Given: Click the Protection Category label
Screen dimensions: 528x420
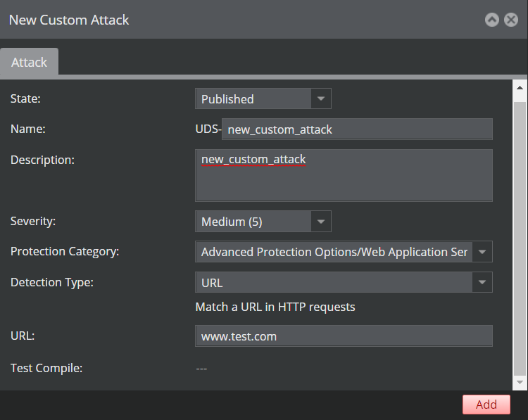Looking at the screenshot, I should (65, 251).
